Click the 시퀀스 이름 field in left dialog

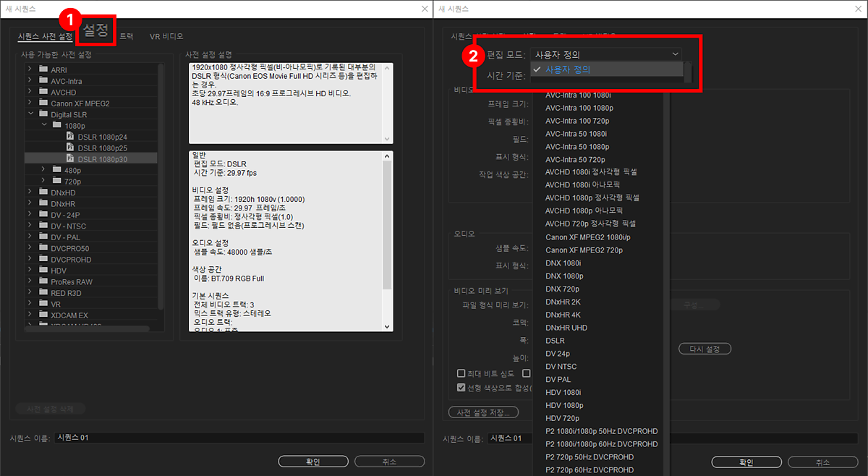239,438
